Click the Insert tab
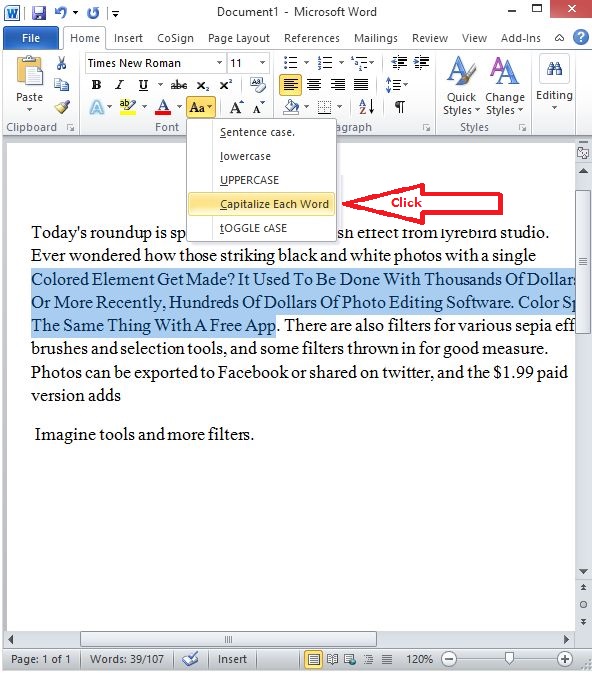 (128, 38)
